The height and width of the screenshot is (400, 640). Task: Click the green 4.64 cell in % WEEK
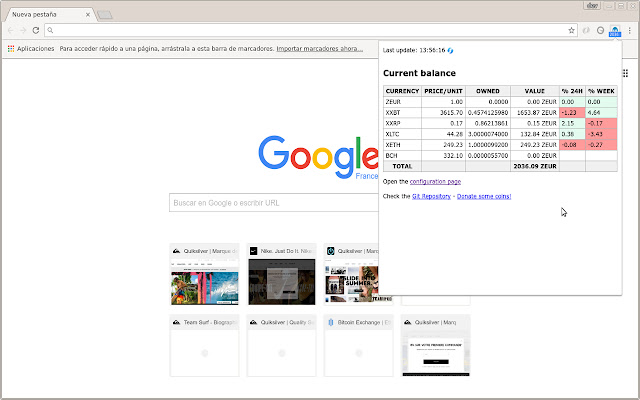pyautogui.click(x=601, y=113)
